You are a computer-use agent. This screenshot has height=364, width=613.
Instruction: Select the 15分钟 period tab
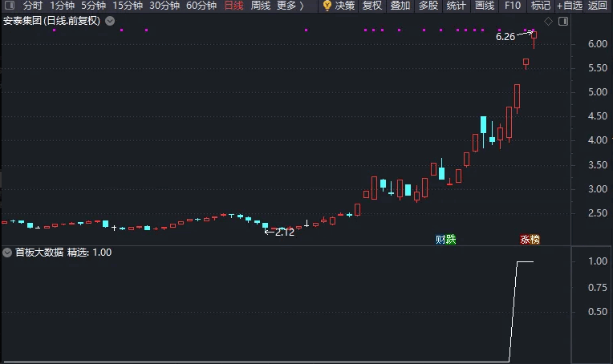point(128,6)
